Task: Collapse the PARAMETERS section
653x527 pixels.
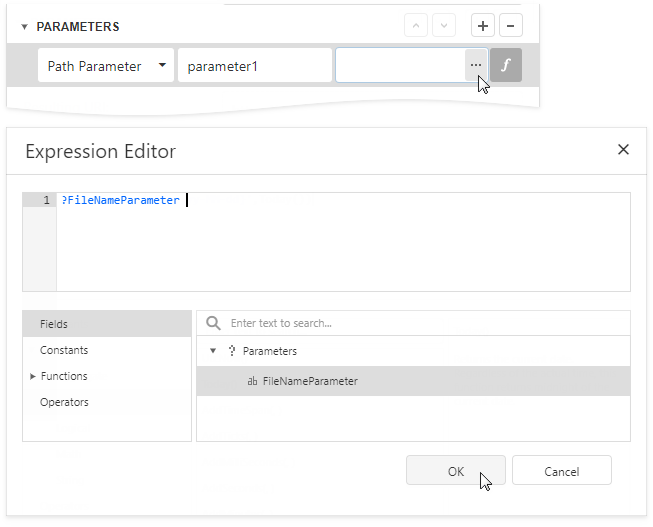Action: tap(25, 27)
